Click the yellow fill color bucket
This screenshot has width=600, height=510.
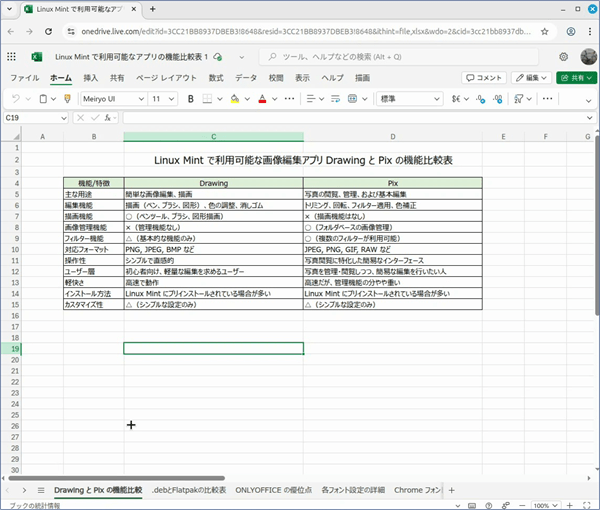pos(235,99)
